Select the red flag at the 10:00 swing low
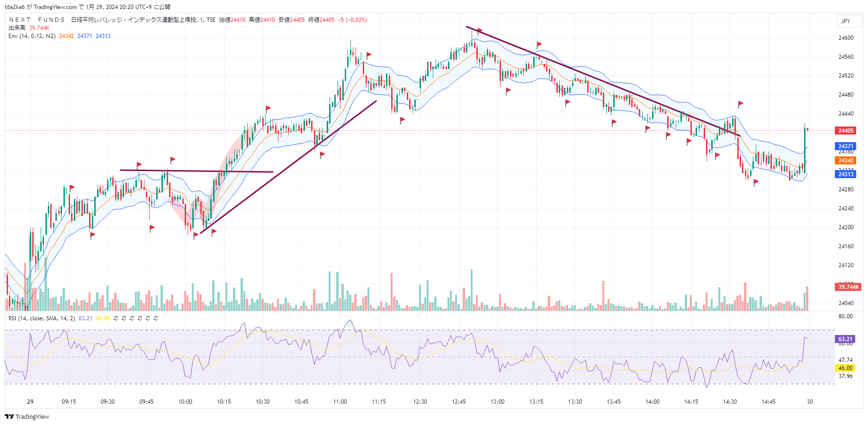Viewport: 868px width, 425px height. click(196, 235)
